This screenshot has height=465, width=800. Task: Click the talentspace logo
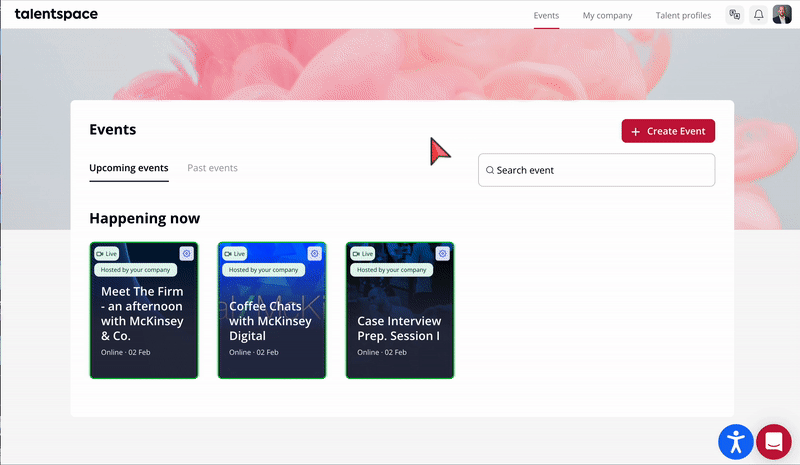click(56, 14)
